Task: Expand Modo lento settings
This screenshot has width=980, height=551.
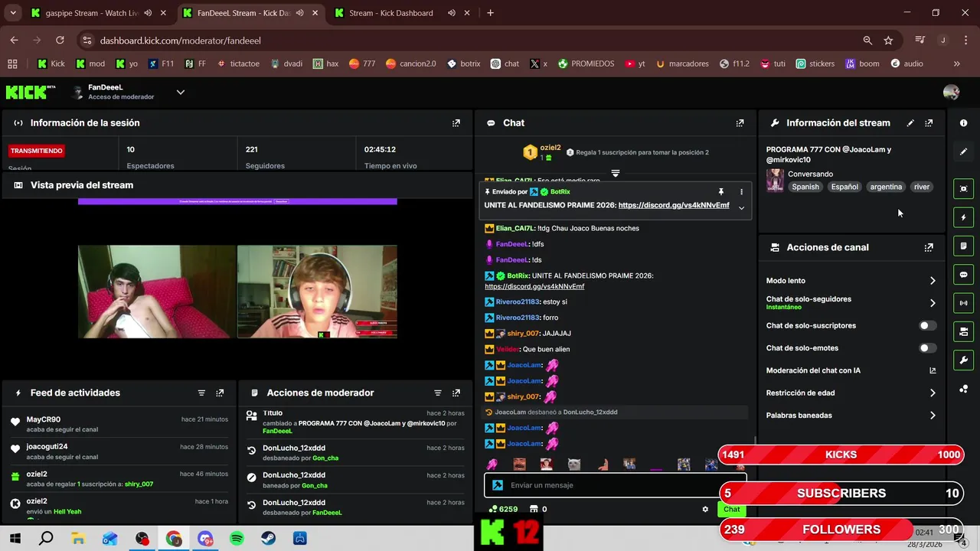Action: pos(933,281)
